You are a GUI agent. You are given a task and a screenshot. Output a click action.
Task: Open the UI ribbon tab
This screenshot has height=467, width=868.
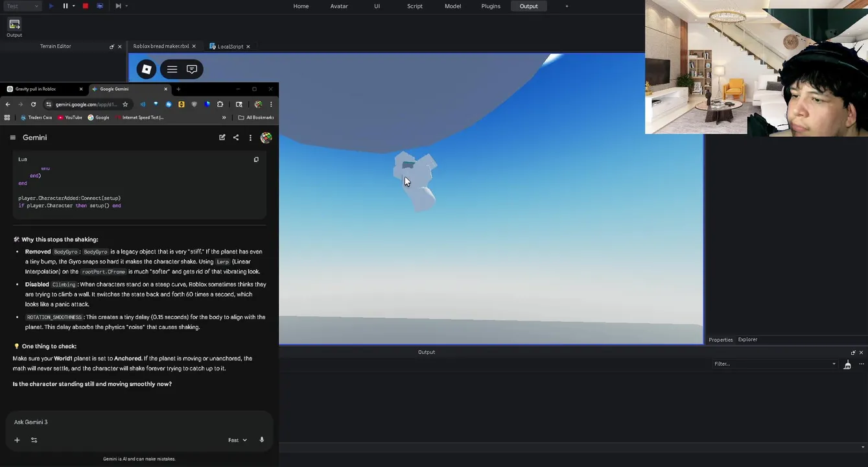point(377,6)
